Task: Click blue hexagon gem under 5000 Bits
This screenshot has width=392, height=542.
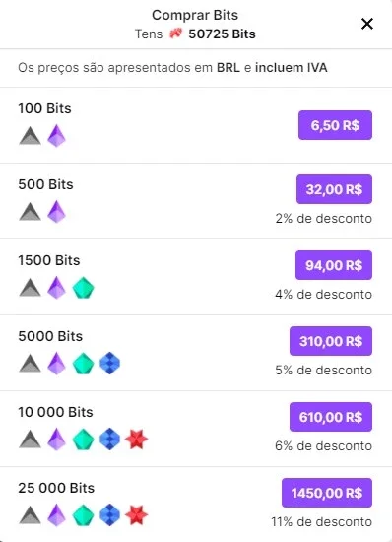Action: (x=110, y=364)
